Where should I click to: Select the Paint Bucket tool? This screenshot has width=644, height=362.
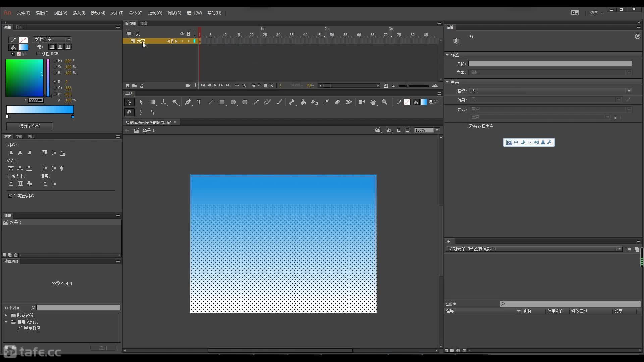point(303,102)
